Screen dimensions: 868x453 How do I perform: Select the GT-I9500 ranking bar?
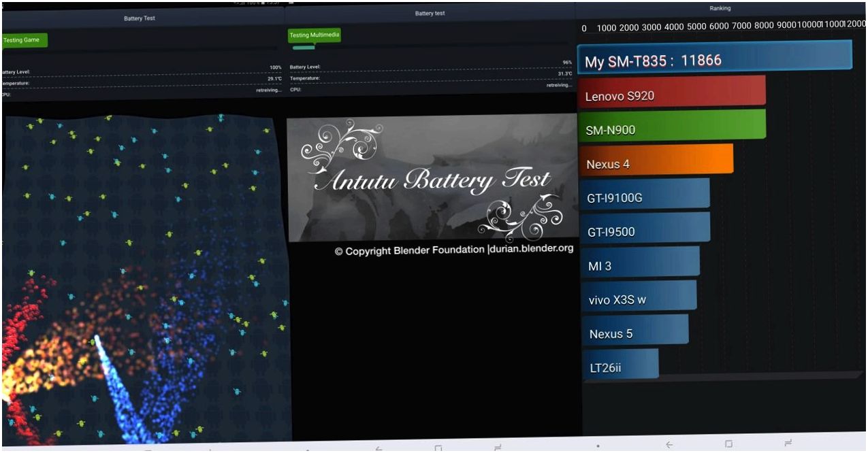(645, 227)
